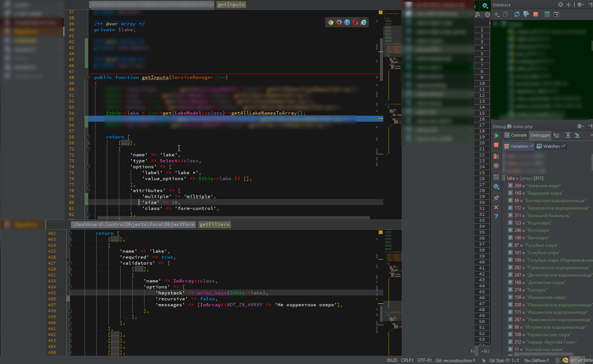Fold getInputs function at line 48
This screenshot has height=364, width=593.
(88, 77)
